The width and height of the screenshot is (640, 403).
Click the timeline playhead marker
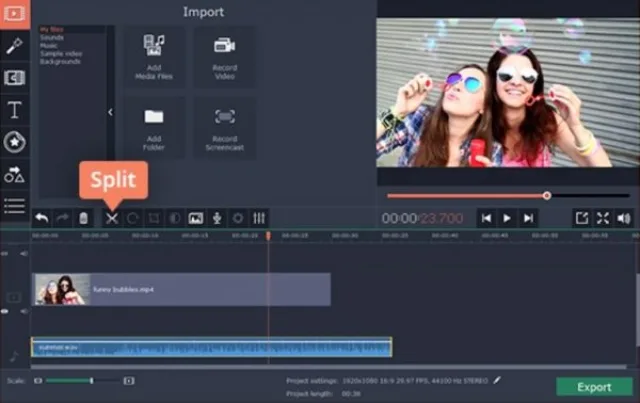(268, 236)
